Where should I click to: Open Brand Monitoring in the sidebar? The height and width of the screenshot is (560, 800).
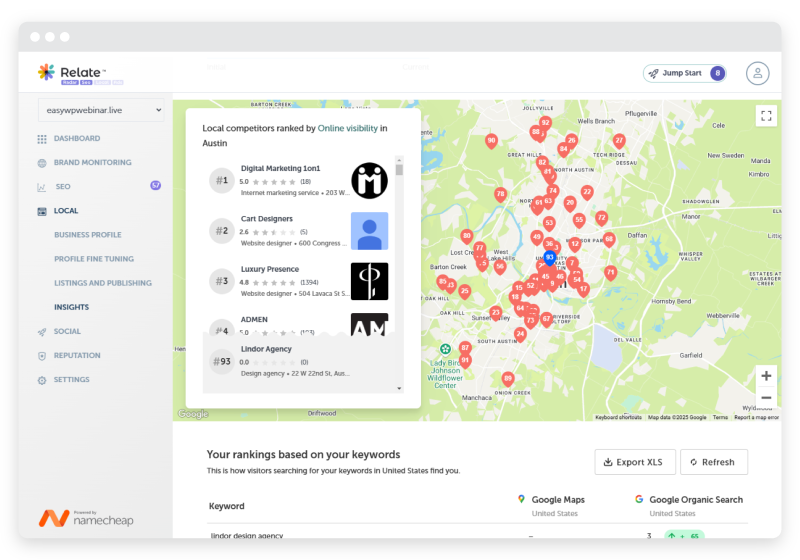click(92, 162)
